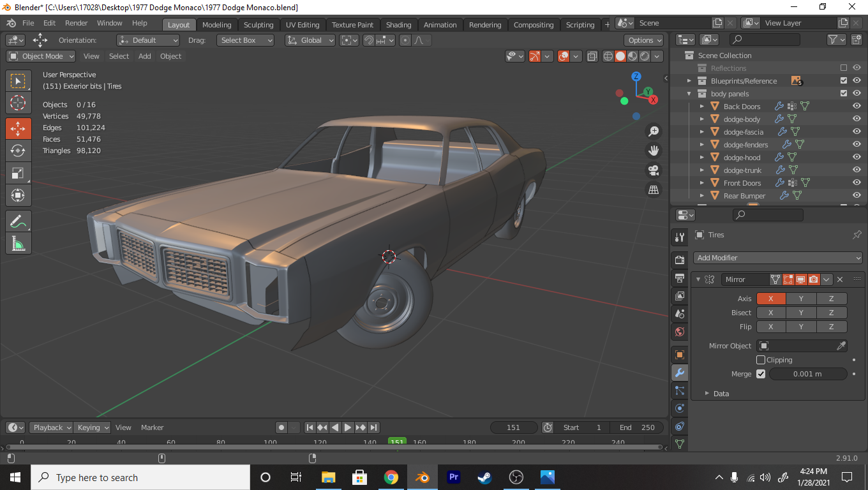Activate the Transform tool

click(19, 195)
